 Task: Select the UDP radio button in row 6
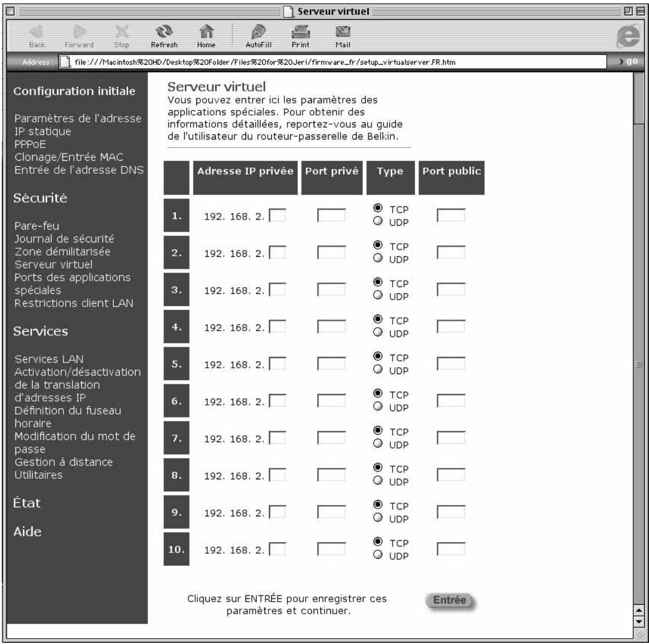[x=378, y=406]
